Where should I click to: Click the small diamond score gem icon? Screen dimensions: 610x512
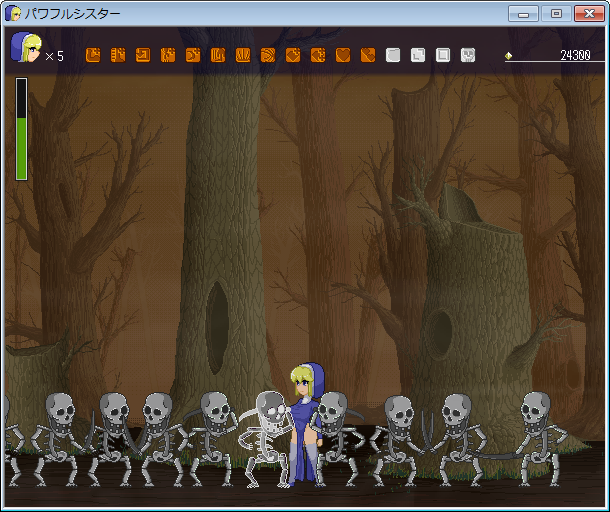(508, 56)
